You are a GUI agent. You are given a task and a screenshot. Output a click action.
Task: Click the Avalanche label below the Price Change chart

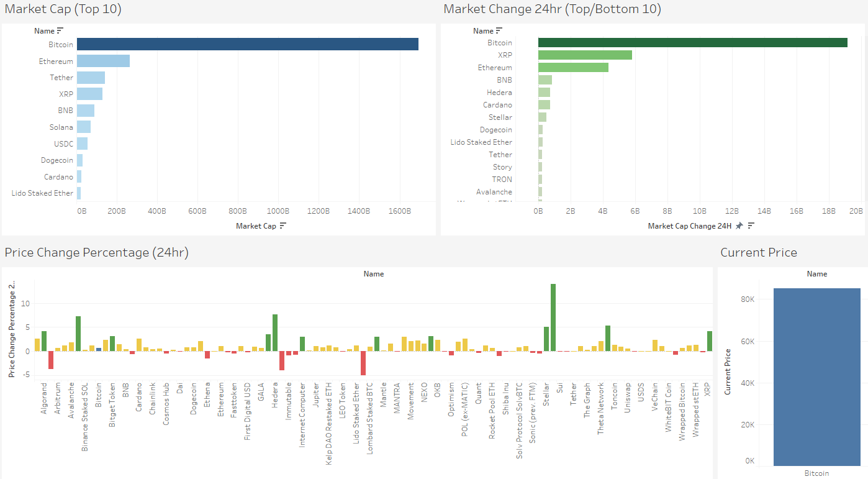71,401
